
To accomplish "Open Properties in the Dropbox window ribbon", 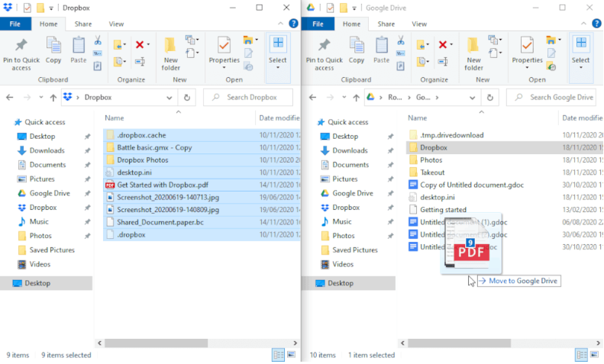I will 224,51.
